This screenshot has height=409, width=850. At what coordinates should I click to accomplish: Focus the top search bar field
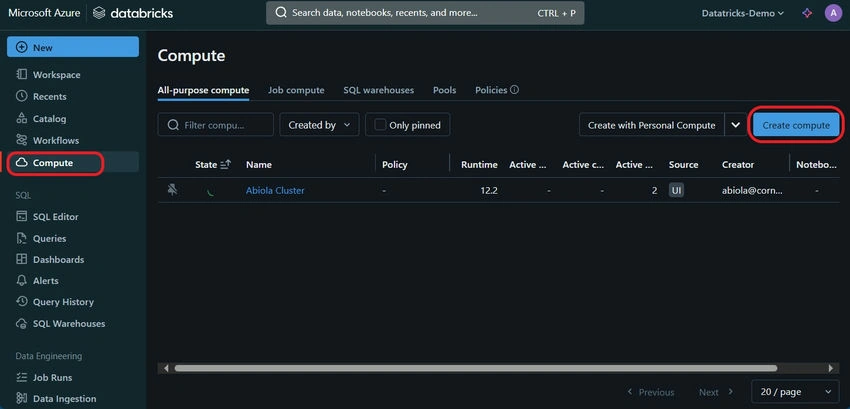(425, 12)
